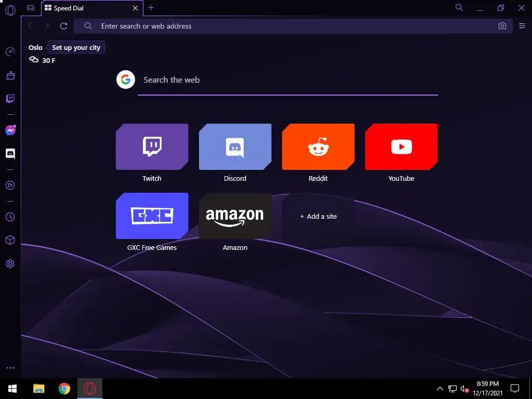Go back to previous page
The image size is (532, 399).
(30, 26)
